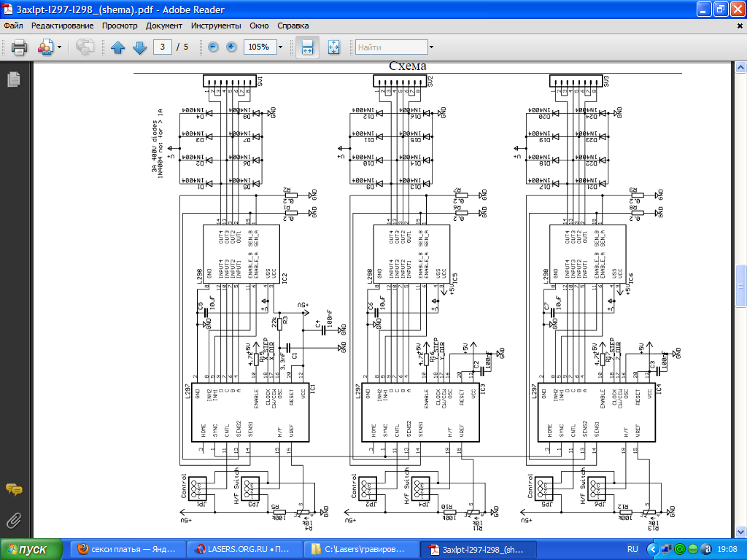Open the Attachments paperclip panel icon
Image resolution: width=747 pixels, height=560 pixels.
tap(14, 520)
